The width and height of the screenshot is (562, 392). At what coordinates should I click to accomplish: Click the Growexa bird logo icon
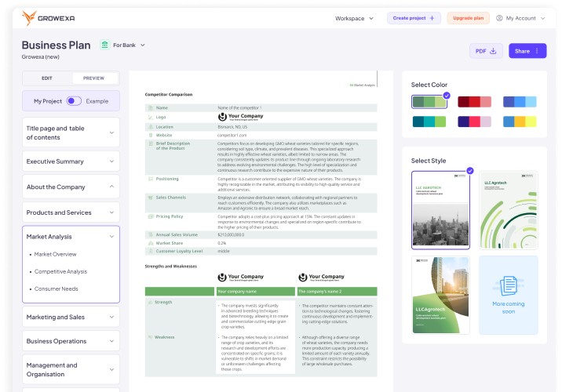[x=29, y=18]
